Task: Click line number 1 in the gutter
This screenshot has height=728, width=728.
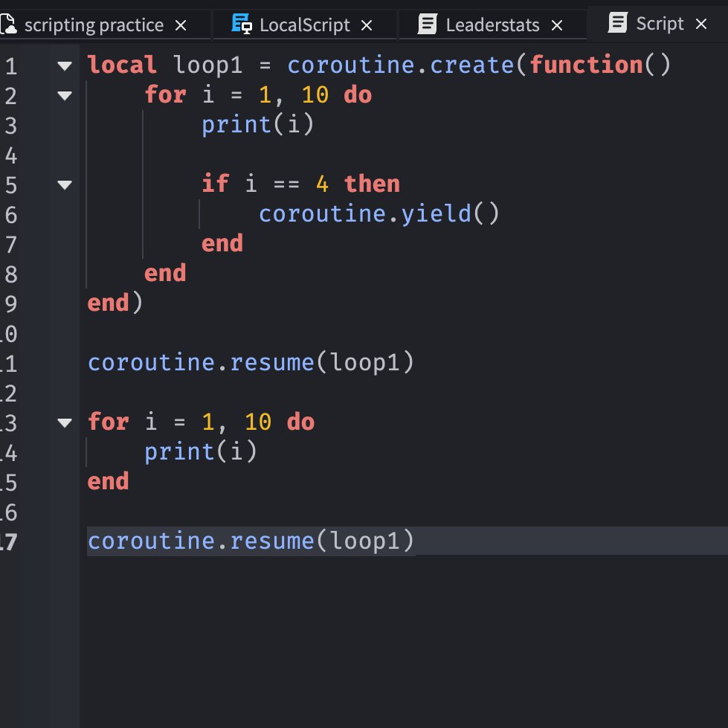Action: pos(11,66)
